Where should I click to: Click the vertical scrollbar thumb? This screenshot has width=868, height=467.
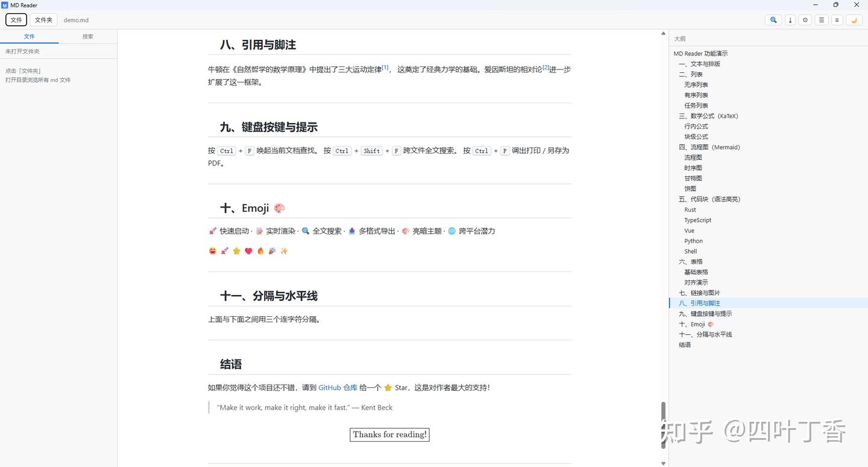pos(664,425)
